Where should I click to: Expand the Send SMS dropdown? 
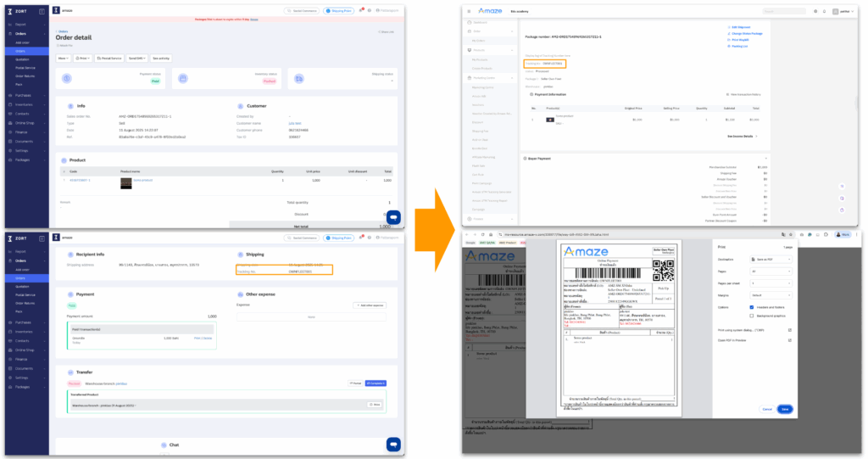pos(137,58)
